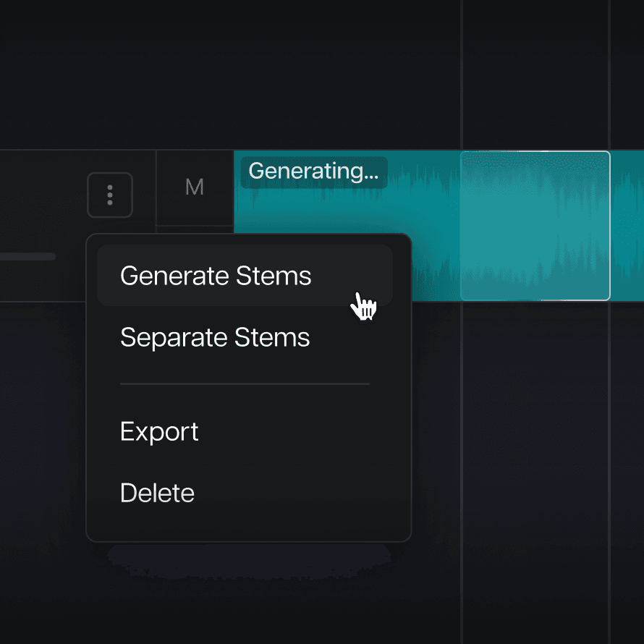The width and height of the screenshot is (644, 644).
Task: Click the first vertical timeline grid line above the clip
Action: click(x=462, y=72)
